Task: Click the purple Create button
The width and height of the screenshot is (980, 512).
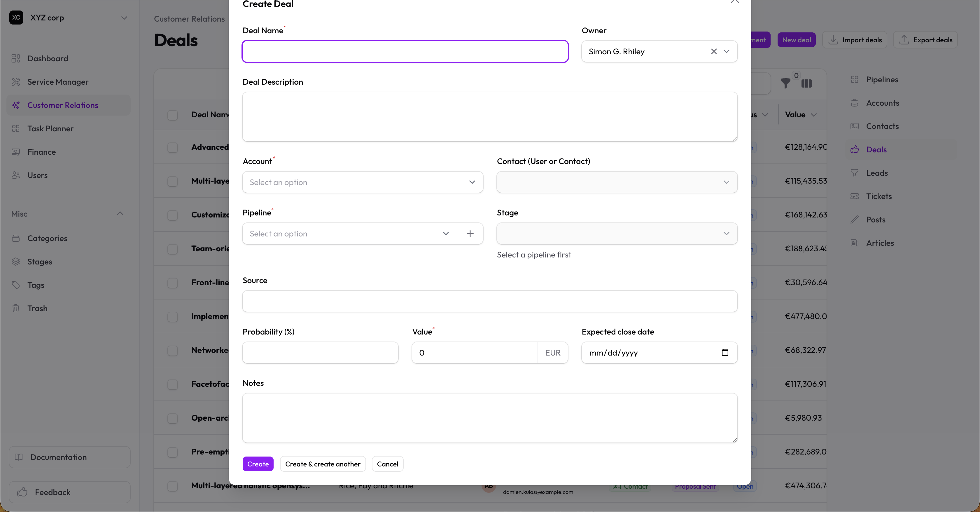Action: point(258,464)
